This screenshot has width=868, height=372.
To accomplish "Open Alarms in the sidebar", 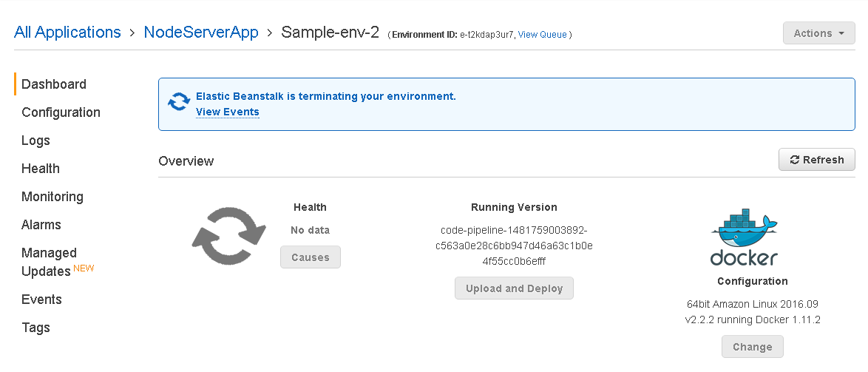I will click(x=41, y=225).
